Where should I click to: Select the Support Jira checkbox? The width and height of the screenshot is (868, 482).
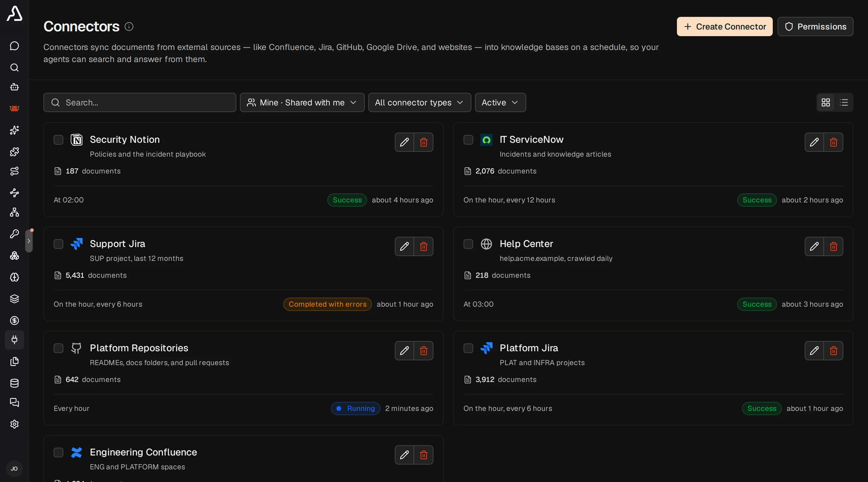click(59, 244)
